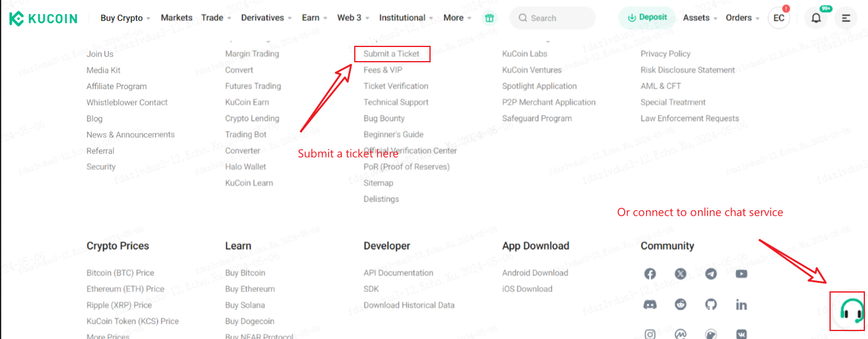868x339 pixels.
Task: Open the Law Enforcement Requests link
Action: point(689,118)
